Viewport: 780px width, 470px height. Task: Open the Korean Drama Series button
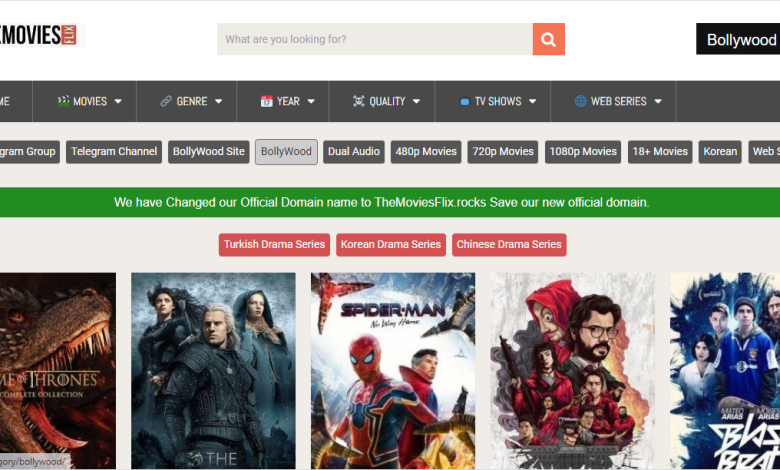pyautogui.click(x=391, y=245)
